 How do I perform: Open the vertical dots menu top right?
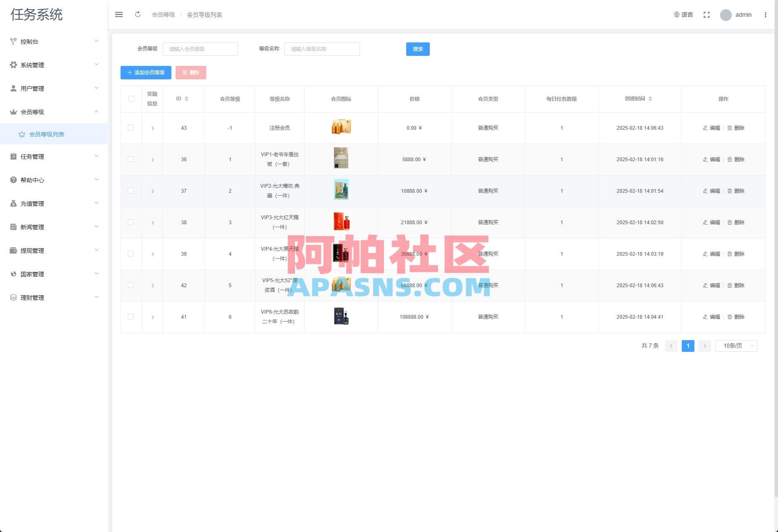[x=766, y=14]
